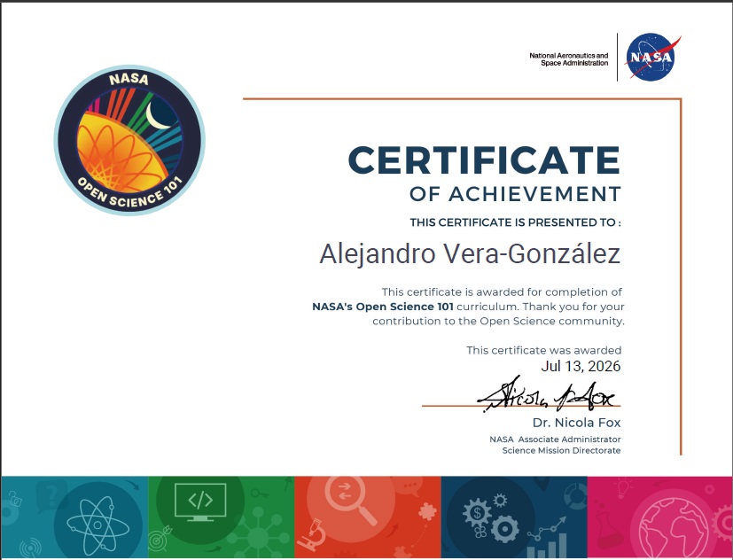The height and width of the screenshot is (560, 733).
Task: Click the date 'Jul 13, 2026'
Action: tap(581, 366)
